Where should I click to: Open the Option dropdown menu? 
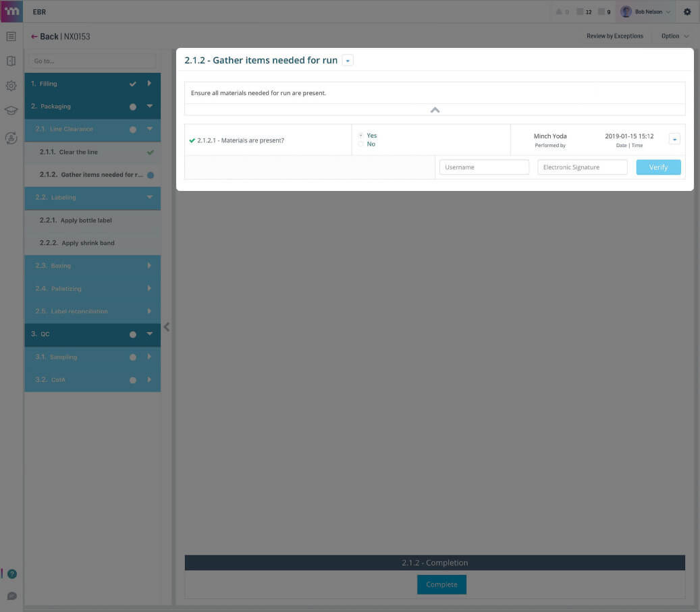point(675,36)
